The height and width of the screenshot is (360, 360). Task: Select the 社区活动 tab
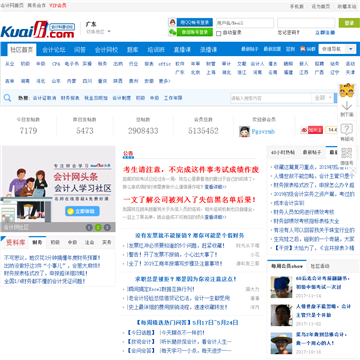[x=320, y=266]
